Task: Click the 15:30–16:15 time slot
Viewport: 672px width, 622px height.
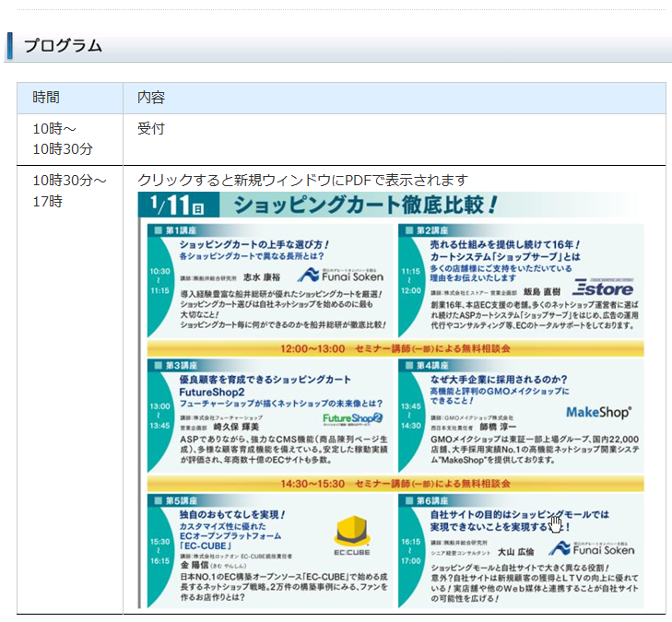Action: click(x=159, y=551)
